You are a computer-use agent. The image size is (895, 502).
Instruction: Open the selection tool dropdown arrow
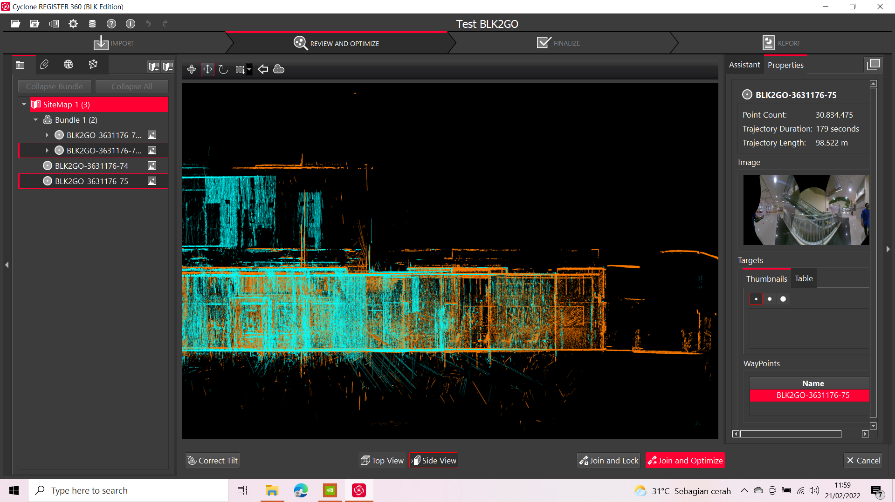[x=249, y=69]
